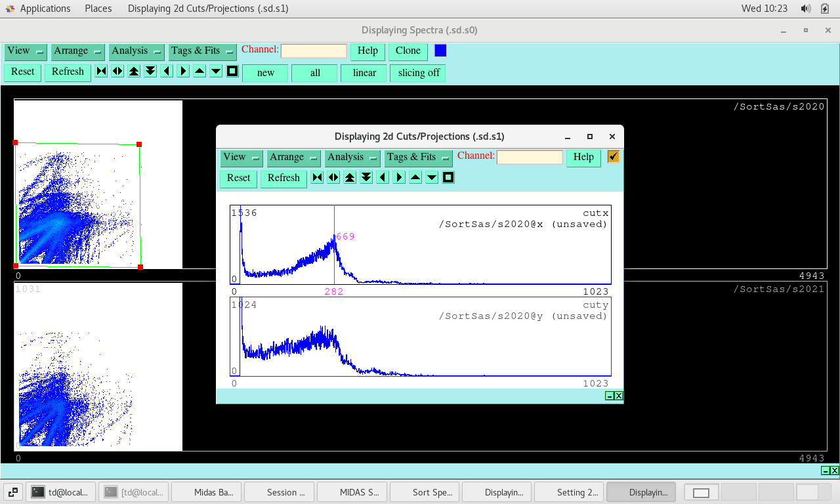The height and width of the screenshot is (504, 840).
Task: Open the Places menu in the top bar
Action: pos(98,9)
